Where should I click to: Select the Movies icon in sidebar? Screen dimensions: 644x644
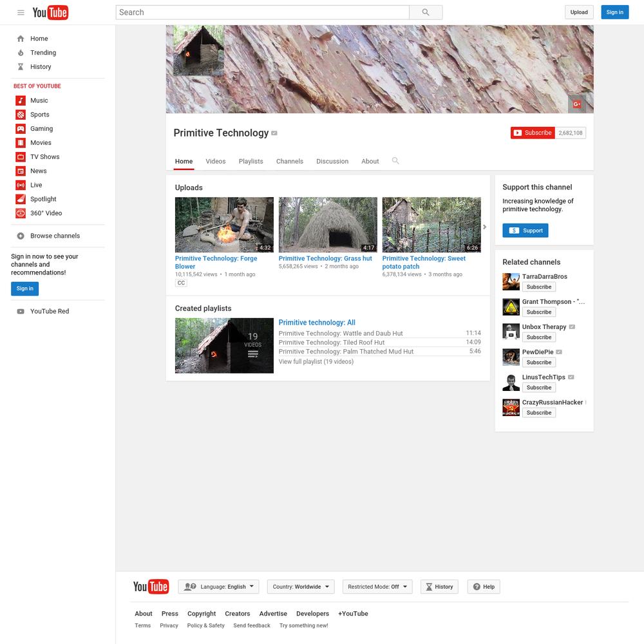(21, 143)
